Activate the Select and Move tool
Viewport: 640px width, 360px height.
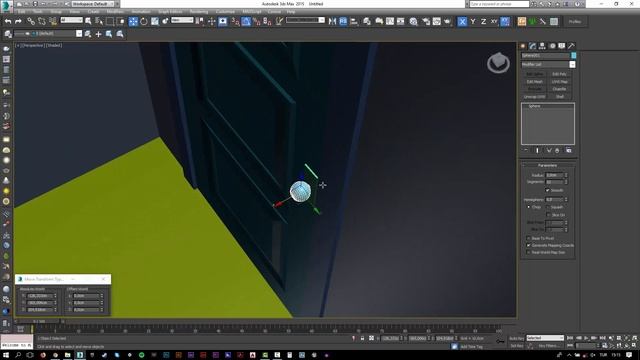click(x=133, y=21)
